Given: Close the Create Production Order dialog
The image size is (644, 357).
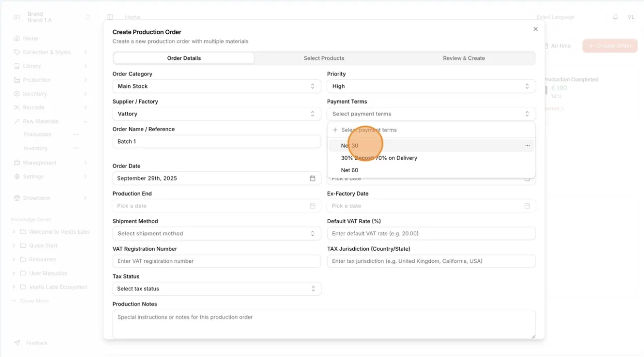Looking at the screenshot, I should pyautogui.click(x=535, y=29).
